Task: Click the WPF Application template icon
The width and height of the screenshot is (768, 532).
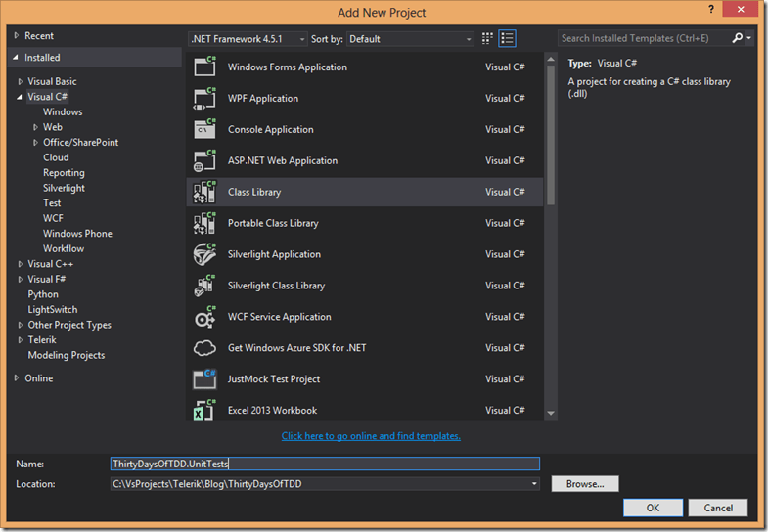Action: (x=204, y=98)
